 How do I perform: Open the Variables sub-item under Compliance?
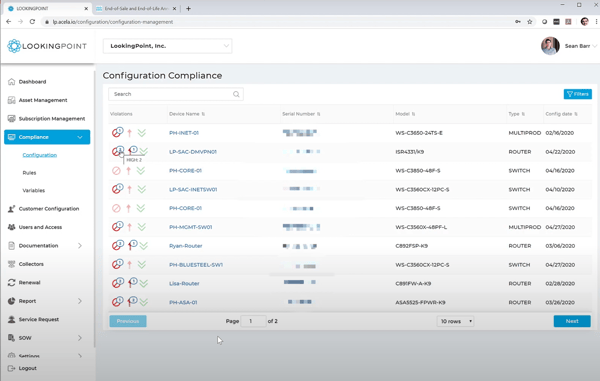pos(34,190)
